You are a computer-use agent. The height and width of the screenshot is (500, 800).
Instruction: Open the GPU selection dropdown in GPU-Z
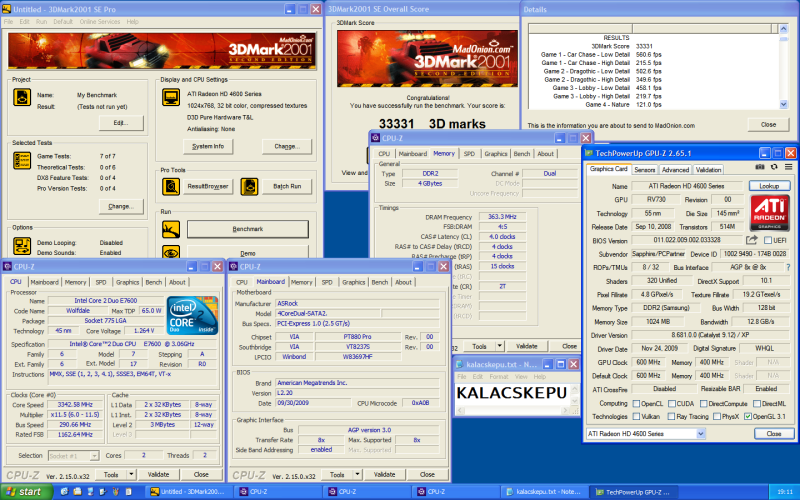point(701,434)
